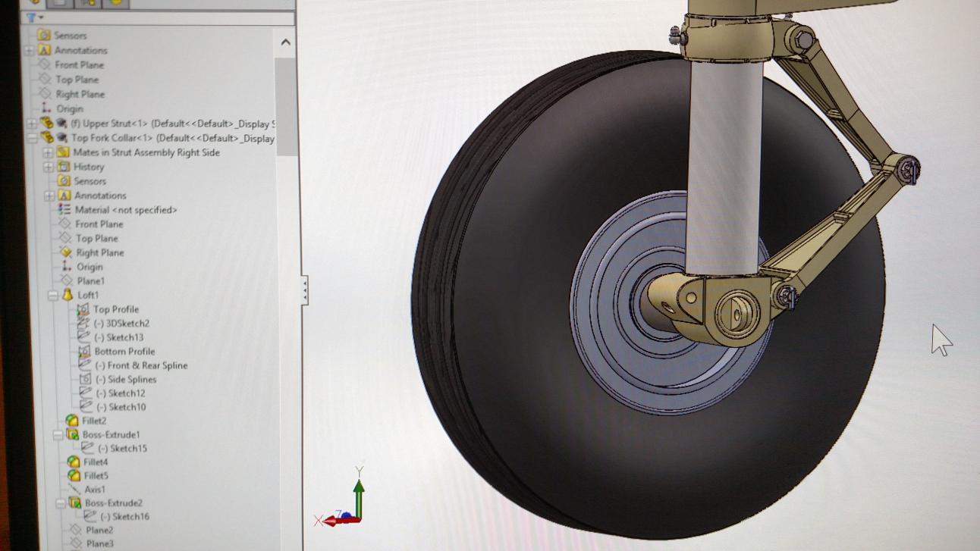Viewport: 980px width, 551px height.
Task: Click the Top Profile sketch icon
Action: click(x=83, y=309)
